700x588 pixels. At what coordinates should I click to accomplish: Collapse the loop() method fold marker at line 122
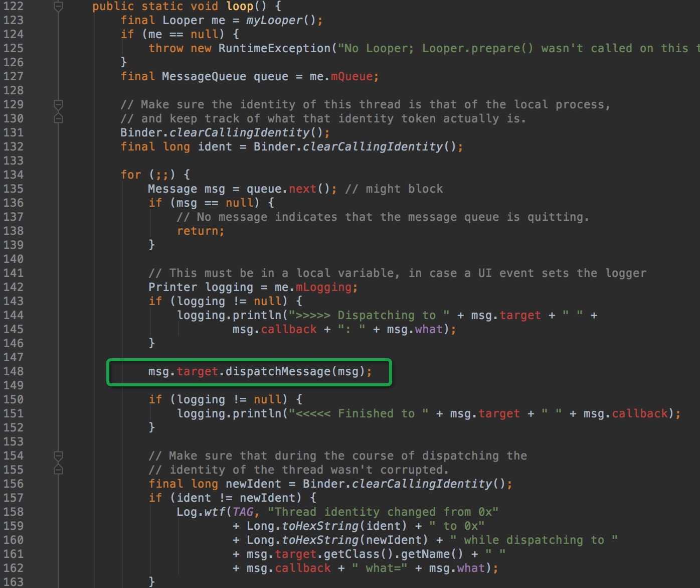(58, 7)
